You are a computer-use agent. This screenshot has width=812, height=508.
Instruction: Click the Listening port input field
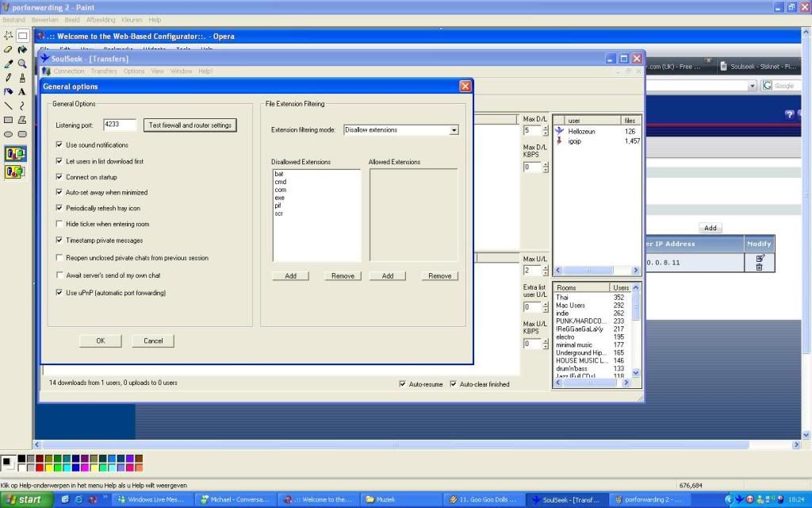pyautogui.click(x=120, y=125)
